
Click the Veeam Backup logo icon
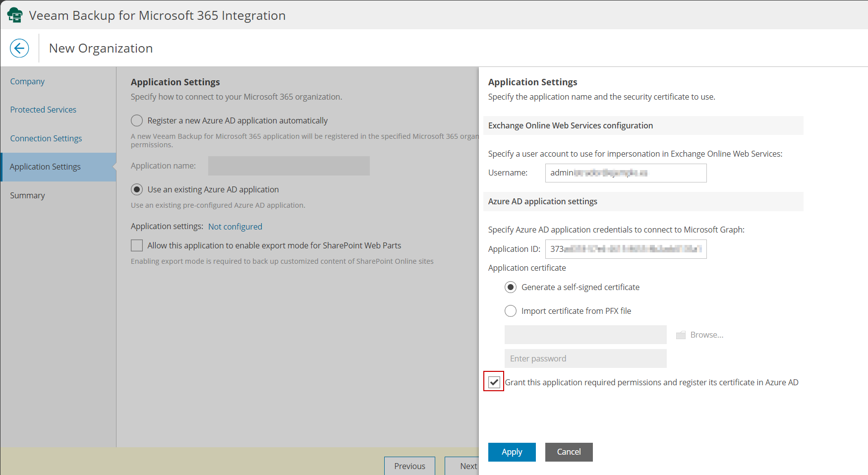coord(15,15)
